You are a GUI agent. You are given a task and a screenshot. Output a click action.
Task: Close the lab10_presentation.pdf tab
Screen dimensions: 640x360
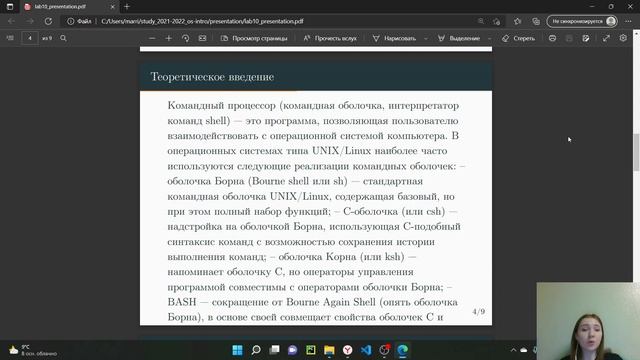[113, 7]
